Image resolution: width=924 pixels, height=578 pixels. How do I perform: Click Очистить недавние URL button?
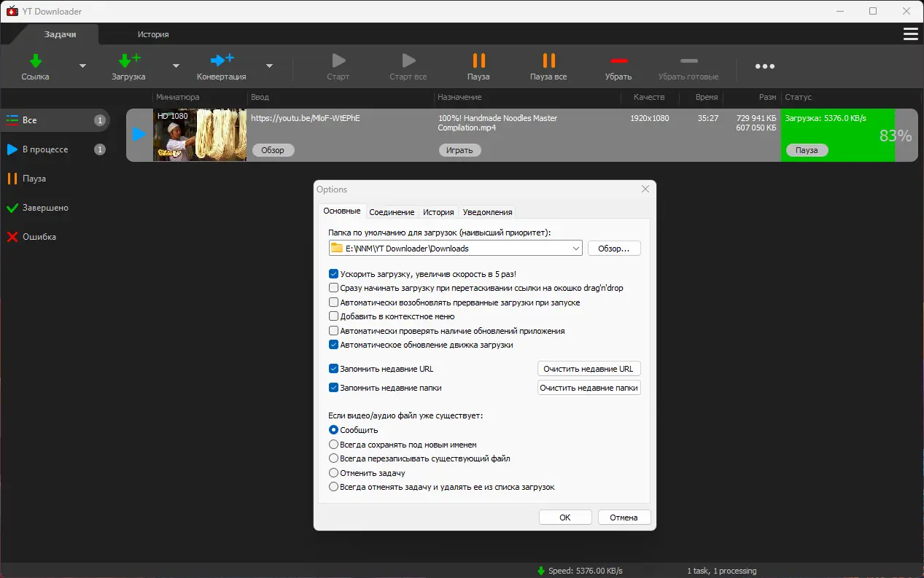click(x=589, y=369)
